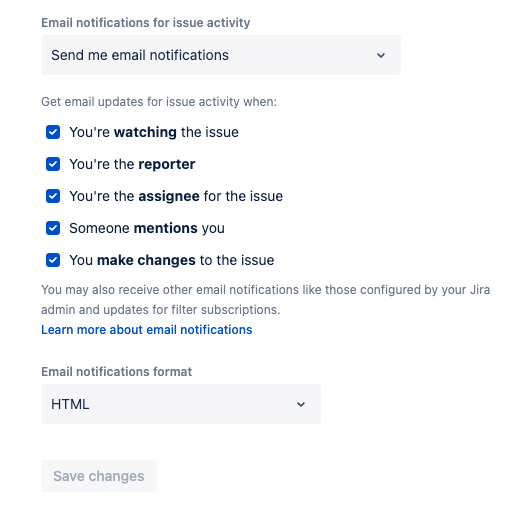
Task: Click the 'Someone mentions you' label text
Action: pos(147,228)
